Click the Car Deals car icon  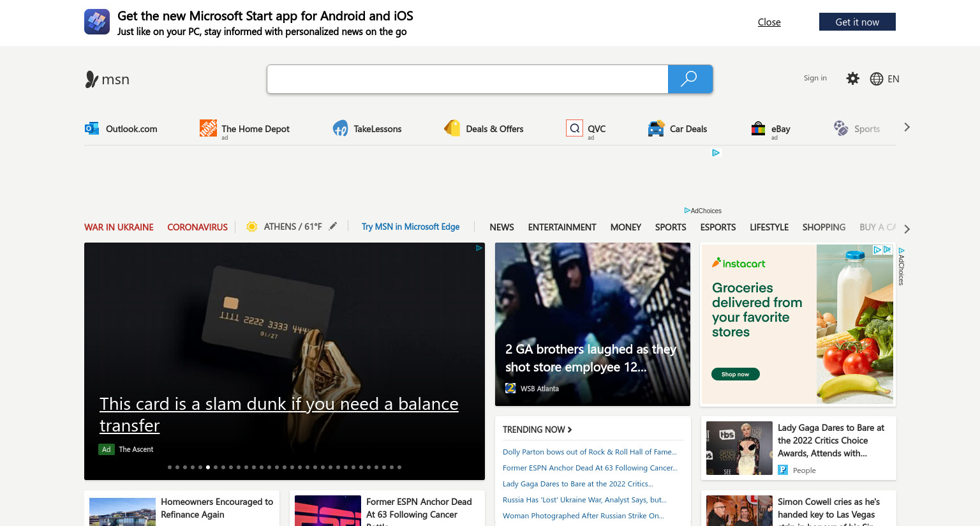click(656, 128)
